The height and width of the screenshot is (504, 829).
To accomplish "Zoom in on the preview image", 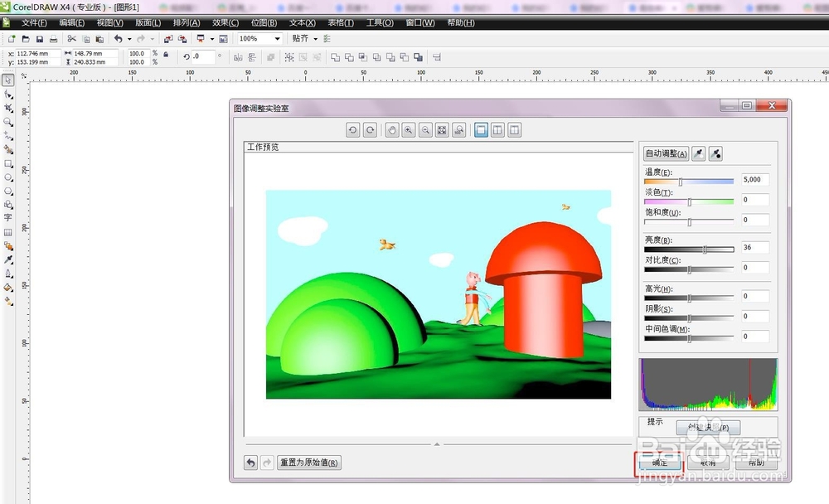I will click(409, 129).
